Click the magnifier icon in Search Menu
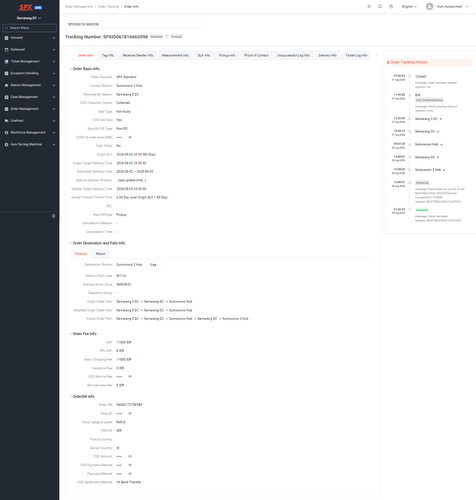Screen dimensions: 476x500 [x=7, y=28]
